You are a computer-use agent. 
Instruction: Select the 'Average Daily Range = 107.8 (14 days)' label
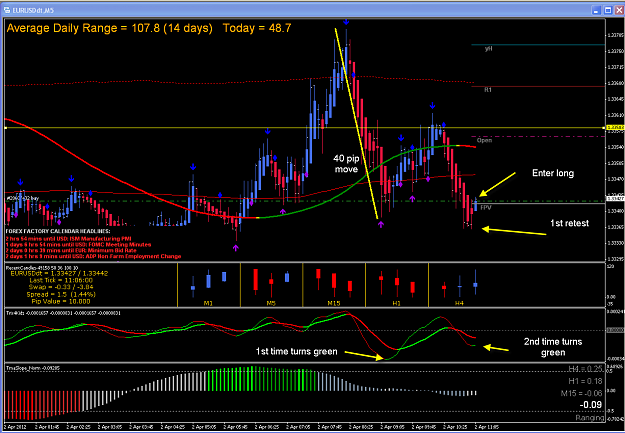[110, 29]
